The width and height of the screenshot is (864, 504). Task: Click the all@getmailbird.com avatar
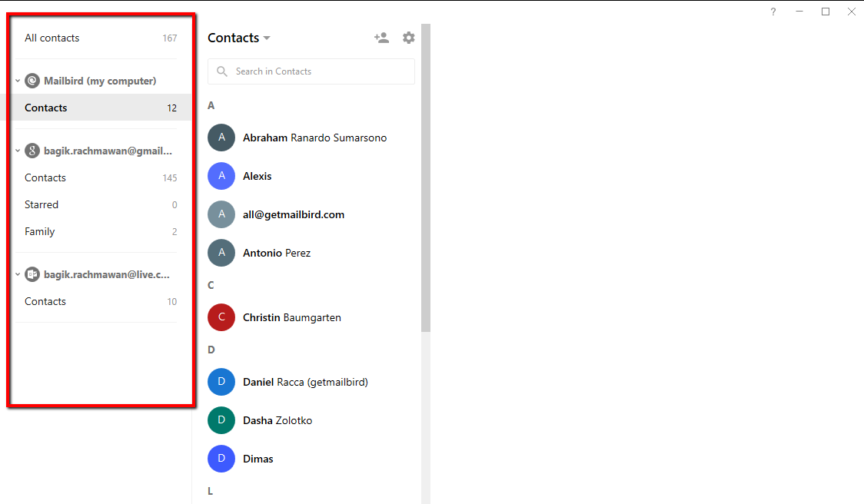[221, 214]
